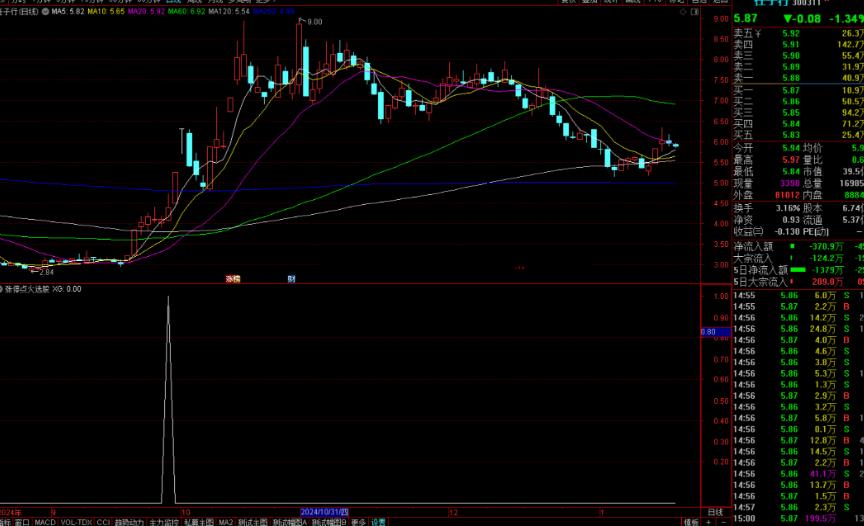Click the dim blue MA250 label
The height and width of the screenshot is (526, 864).
(x=274, y=11)
